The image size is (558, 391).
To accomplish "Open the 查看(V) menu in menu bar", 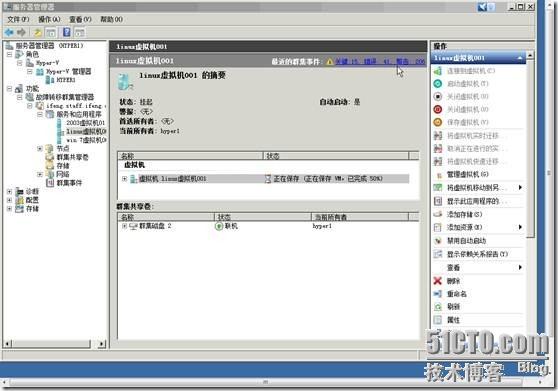I will coord(80,19).
